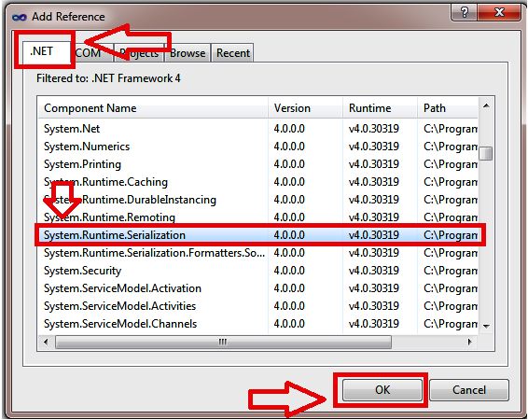528x420 pixels.
Task: Click version cell of System.ServiceModel.Channels
Action: point(289,324)
